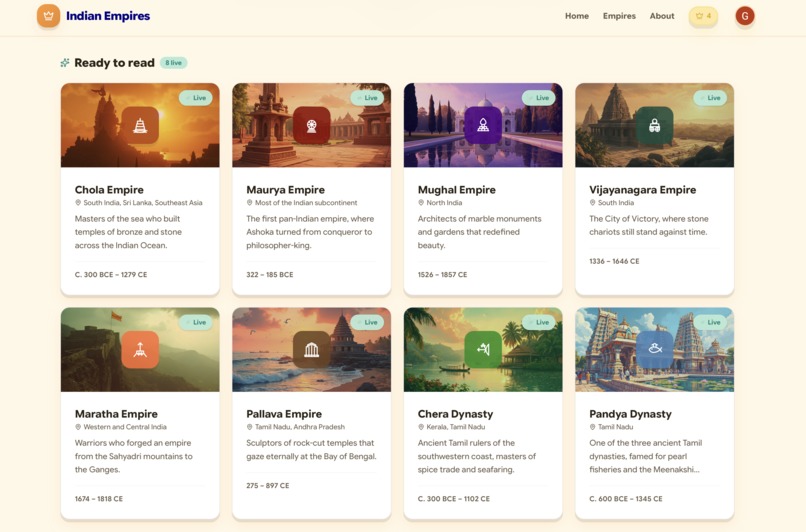
Task: Click the Live badge on Pandya Dynasty card
Action: point(710,322)
